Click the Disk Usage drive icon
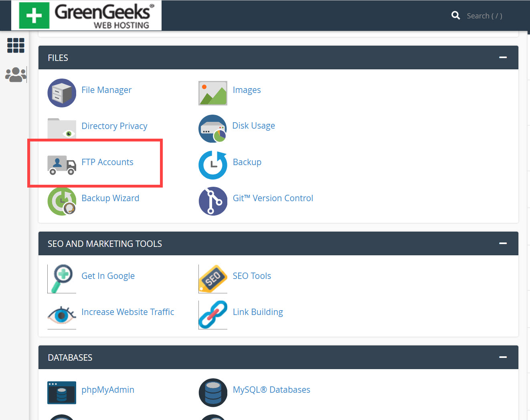The image size is (530, 420). coord(213,129)
